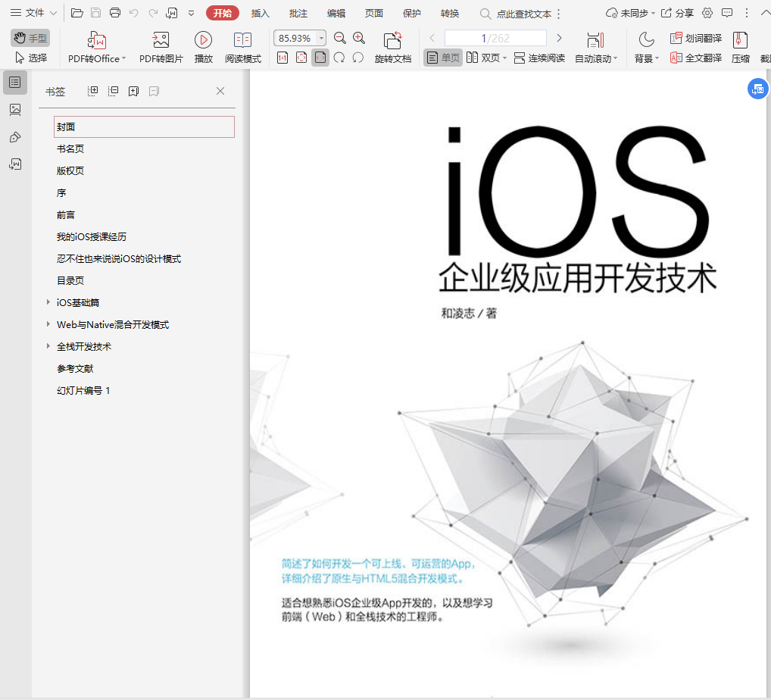The width and height of the screenshot is (771, 700).
Task: Click 旋转文档 rotate document button
Action: pyautogui.click(x=392, y=47)
